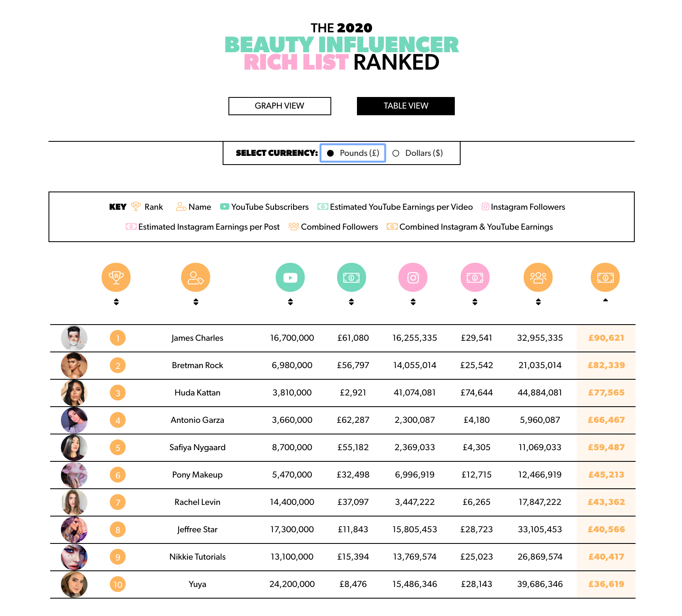This screenshot has height=616, width=682.
Task: Click the green YouTube earnings money icon
Action: pos(351,277)
